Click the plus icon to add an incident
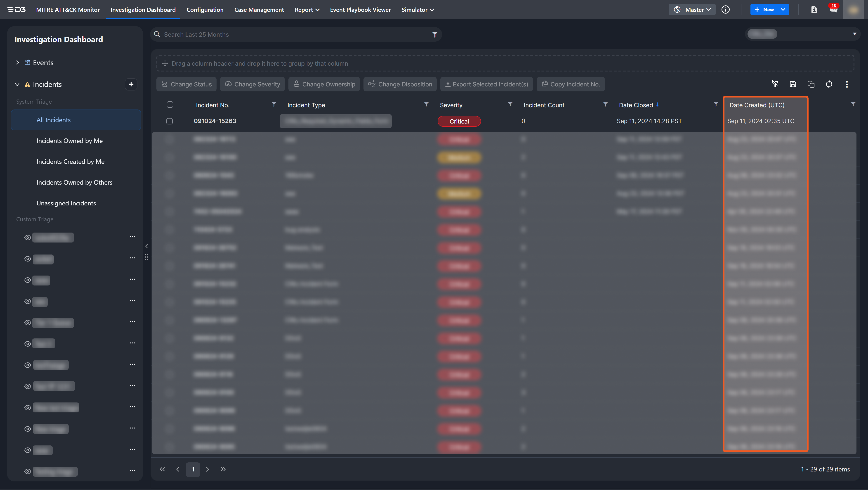Screen dimensions: 868x490 (x=131, y=84)
